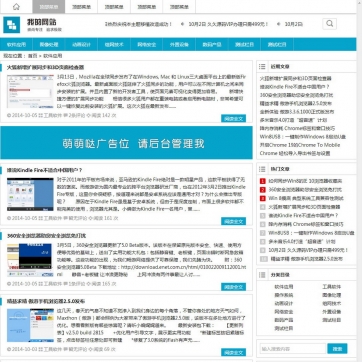Screen dimensions: 362x362
Task: Open thumbnail of the 火狐 article
Action: 30,91
